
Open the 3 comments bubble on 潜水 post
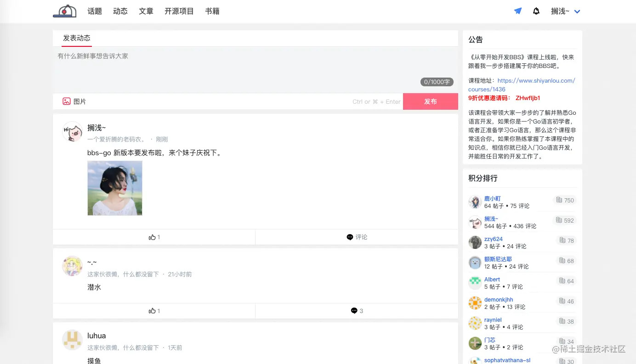click(x=354, y=311)
